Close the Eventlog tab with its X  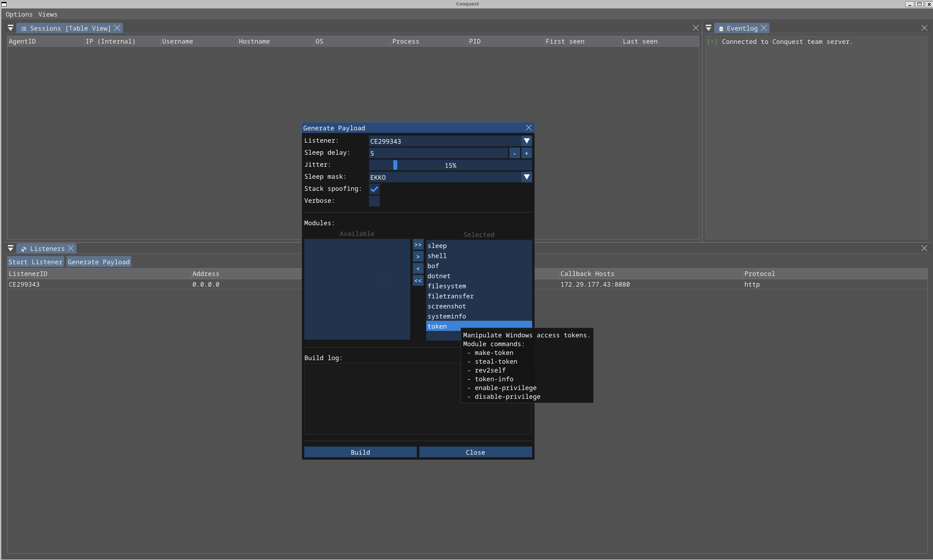pos(764,28)
